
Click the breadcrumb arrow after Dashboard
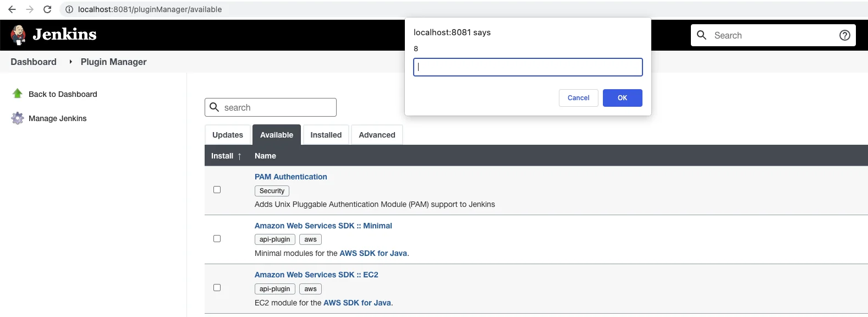(x=70, y=62)
